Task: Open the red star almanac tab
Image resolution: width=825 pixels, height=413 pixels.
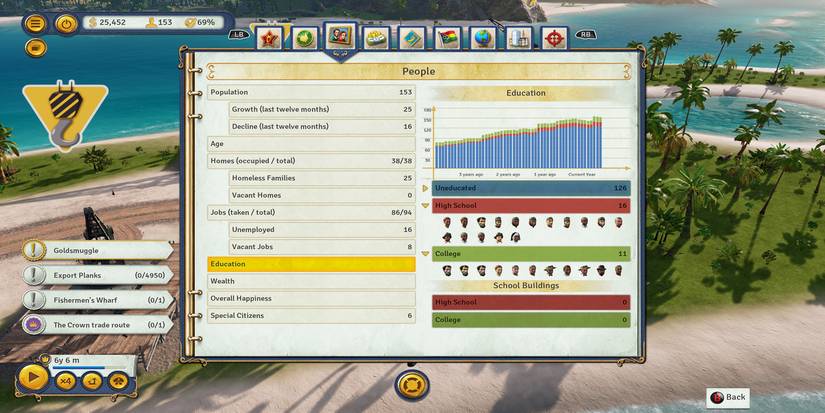Action: coord(268,39)
